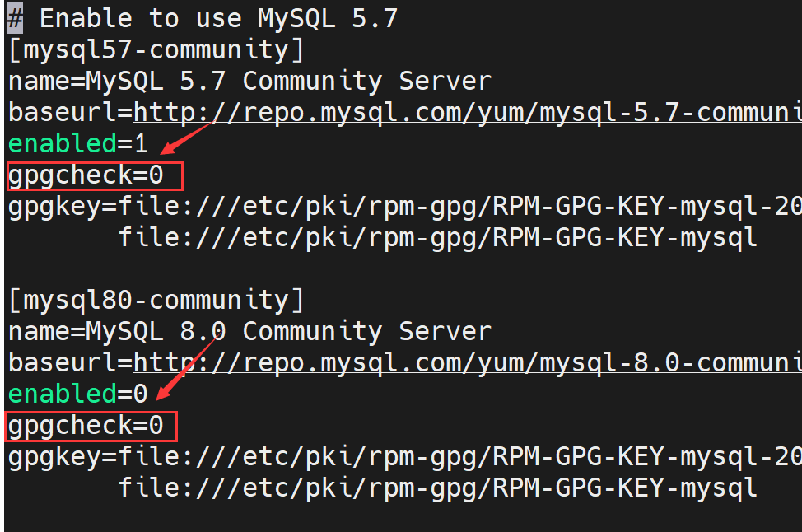Click the first highlighted gpgcheck=0 line
The width and height of the screenshot is (802, 532).
86,175
